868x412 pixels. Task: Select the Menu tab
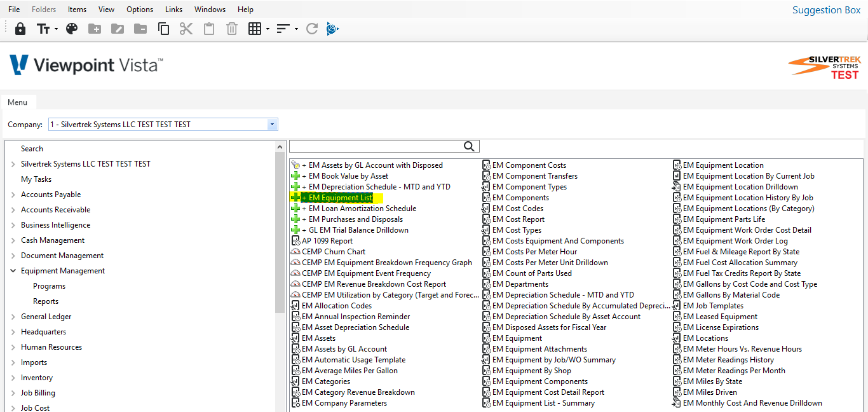(x=18, y=102)
